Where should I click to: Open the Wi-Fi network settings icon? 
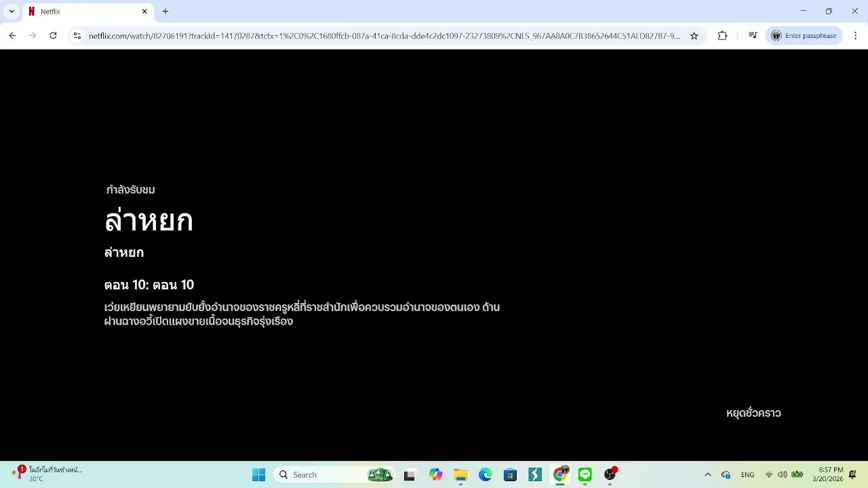pos(768,475)
